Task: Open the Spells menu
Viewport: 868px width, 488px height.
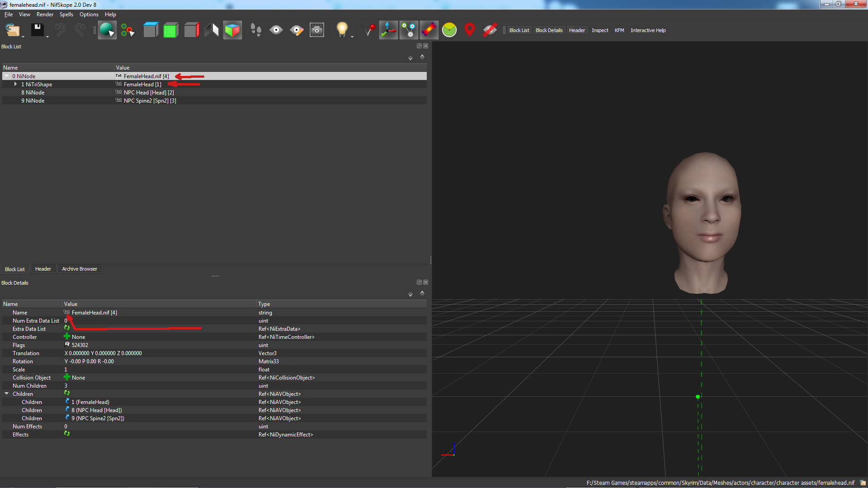Action: pyautogui.click(x=66, y=14)
